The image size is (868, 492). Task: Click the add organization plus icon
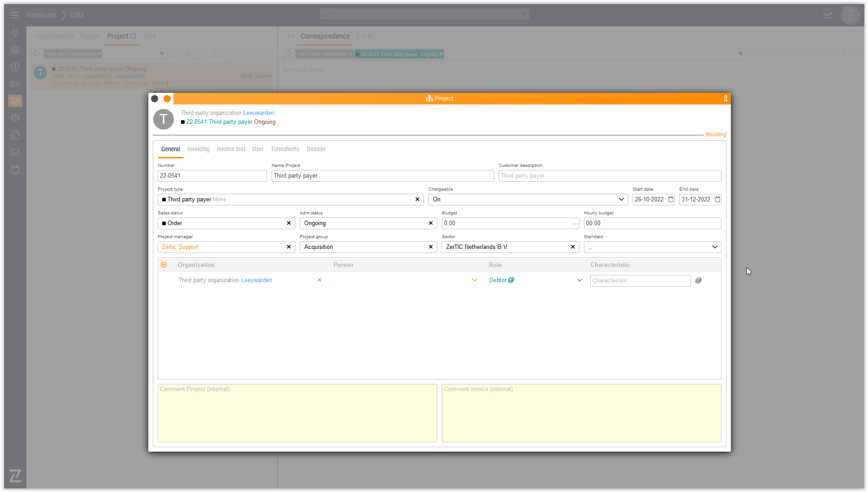(164, 265)
